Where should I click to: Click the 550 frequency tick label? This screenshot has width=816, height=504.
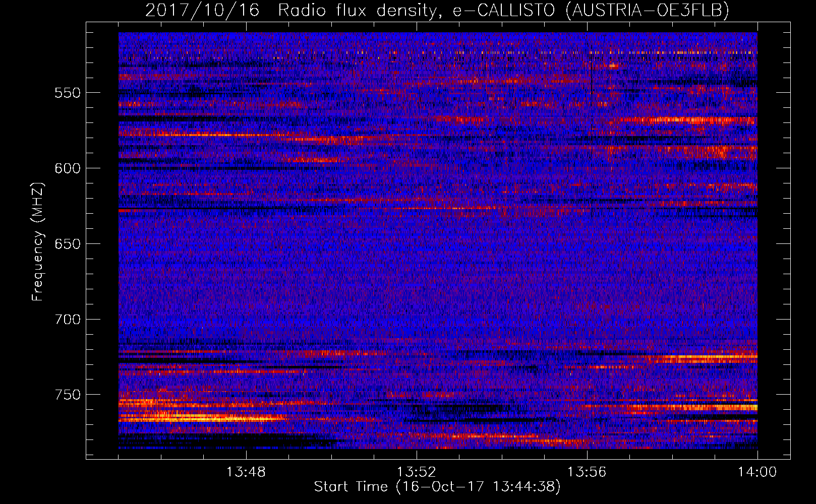pyautogui.click(x=67, y=93)
